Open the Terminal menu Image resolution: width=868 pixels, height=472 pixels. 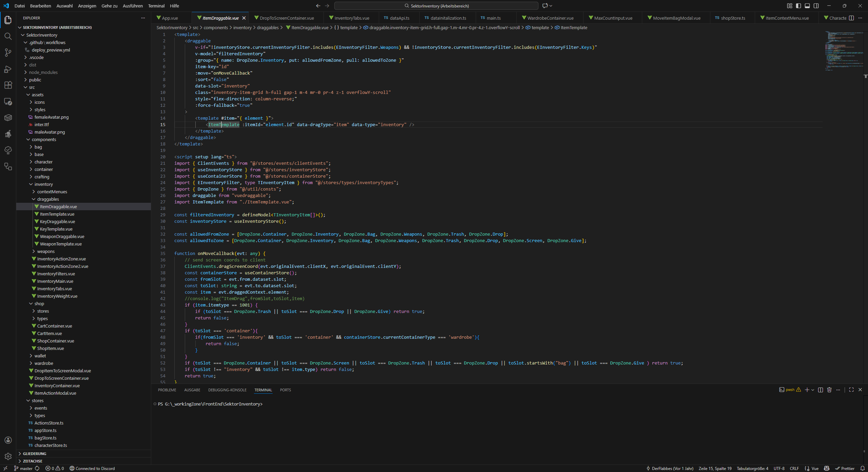156,6
